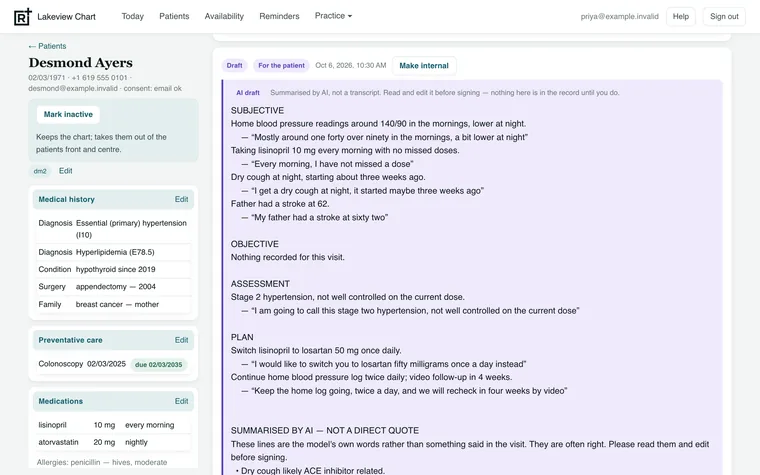This screenshot has height=475, width=760.
Task: Click the 'Nothing recorded for this visit.' line
Action: [x=287, y=257]
